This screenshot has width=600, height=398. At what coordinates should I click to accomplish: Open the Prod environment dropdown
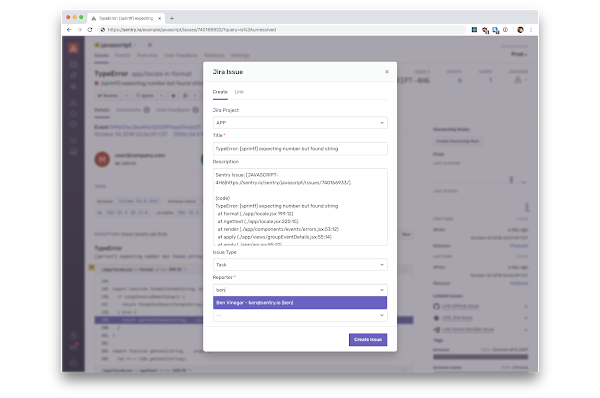point(519,54)
